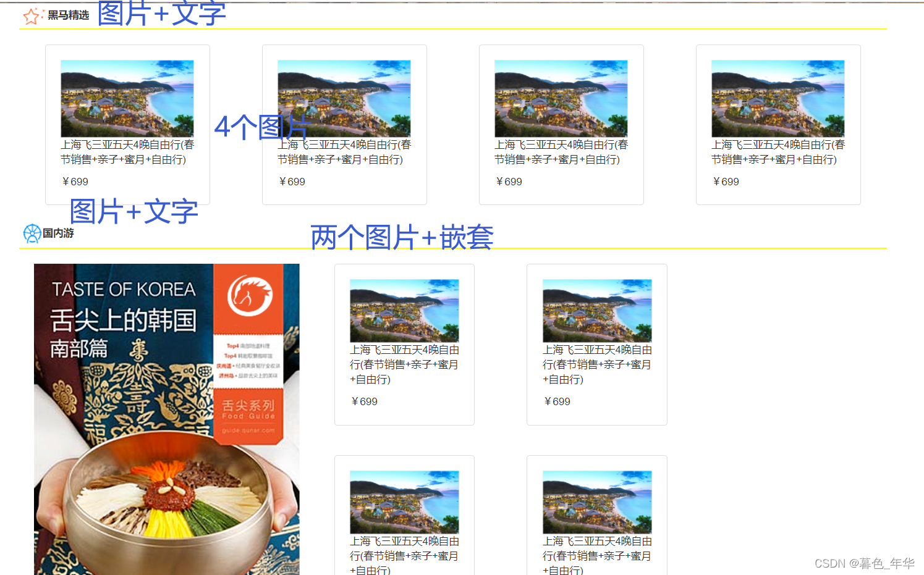Screen dimensions: 924x575
Task: Click the second 黑马精选 card title 上海飞三亚五天4晚自由行
Action: (344, 152)
